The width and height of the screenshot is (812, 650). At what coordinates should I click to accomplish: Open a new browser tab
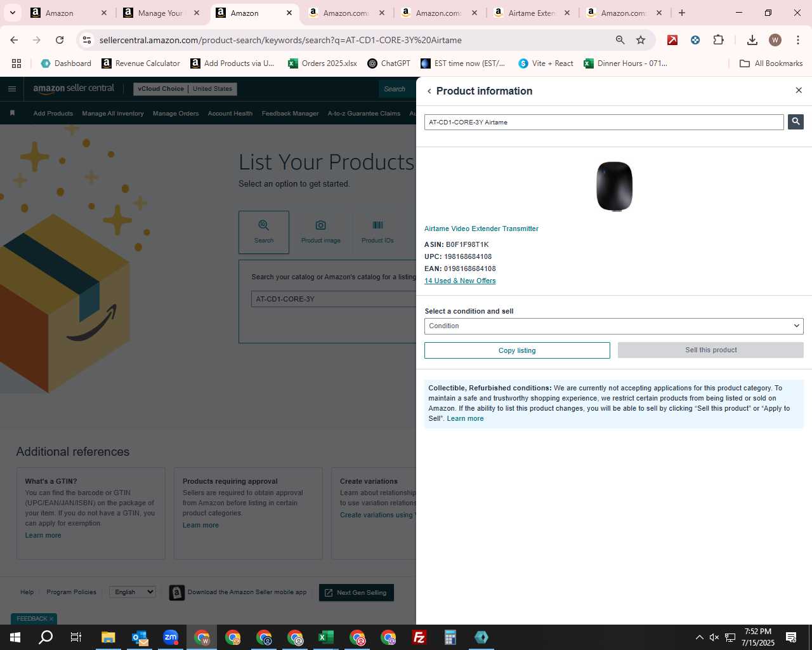(682, 13)
